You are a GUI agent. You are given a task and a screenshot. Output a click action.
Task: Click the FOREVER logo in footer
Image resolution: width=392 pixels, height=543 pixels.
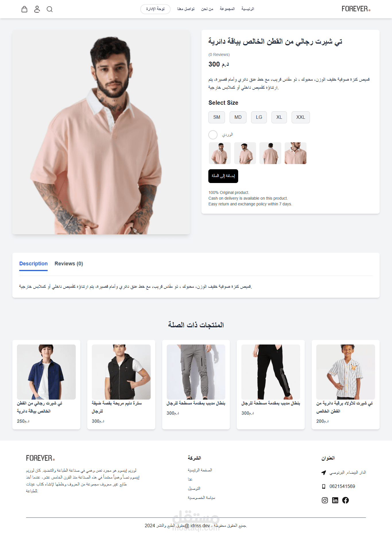(40, 458)
